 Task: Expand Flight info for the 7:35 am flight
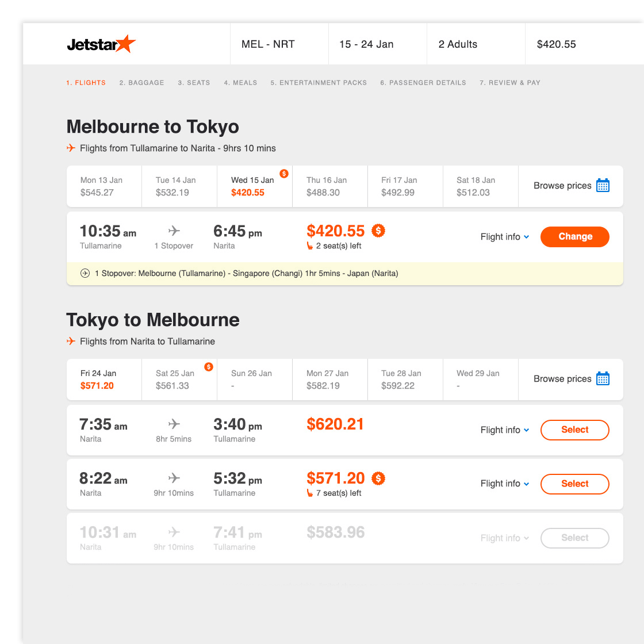click(x=505, y=430)
